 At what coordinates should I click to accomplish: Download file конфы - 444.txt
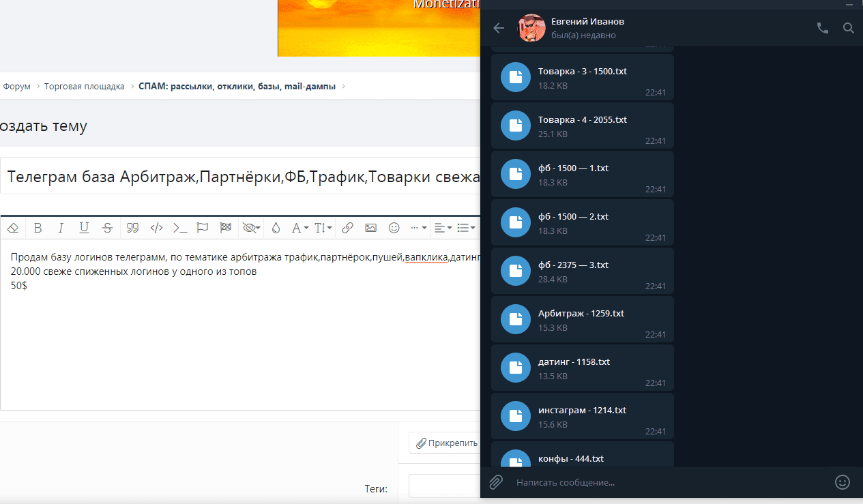click(516, 459)
